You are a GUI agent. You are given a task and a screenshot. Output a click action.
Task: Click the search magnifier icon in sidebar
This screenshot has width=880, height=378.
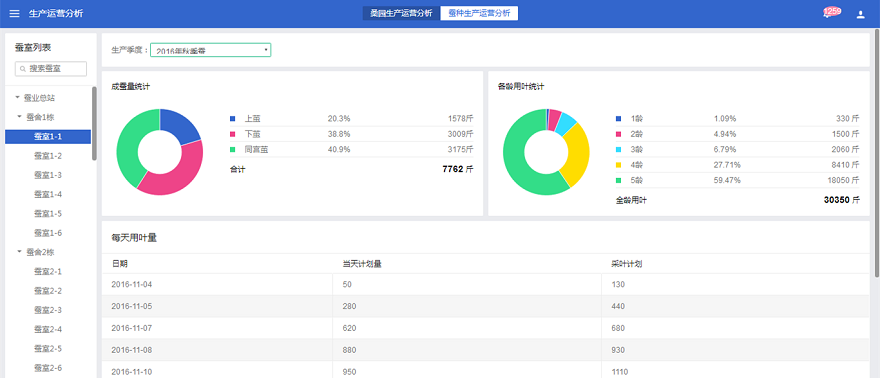click(23, 69)
